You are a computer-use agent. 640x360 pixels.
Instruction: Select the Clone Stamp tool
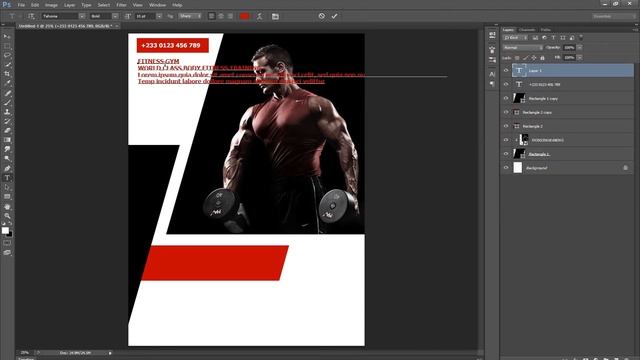coord(7,112)
